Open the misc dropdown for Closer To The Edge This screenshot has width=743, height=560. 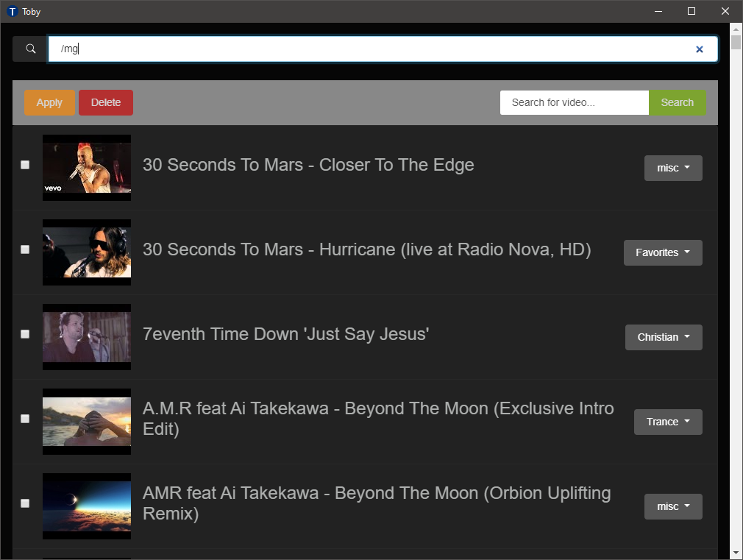tap(673, 168)
